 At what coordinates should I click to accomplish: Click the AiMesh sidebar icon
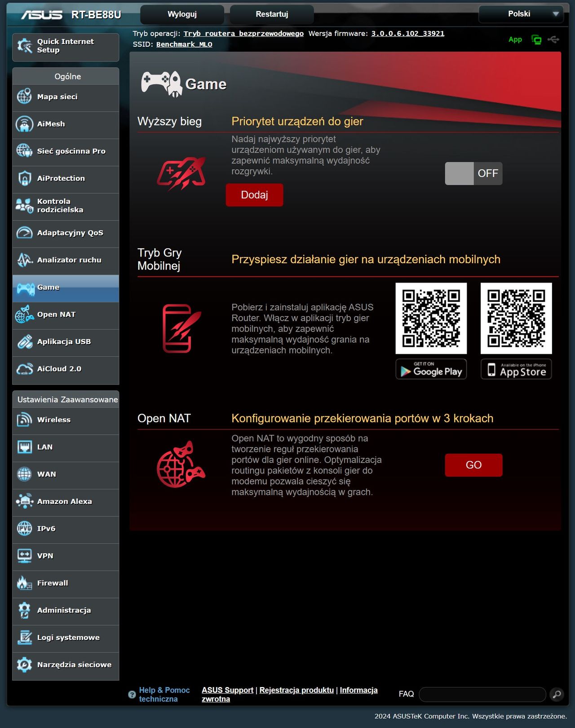click(24, 124)
